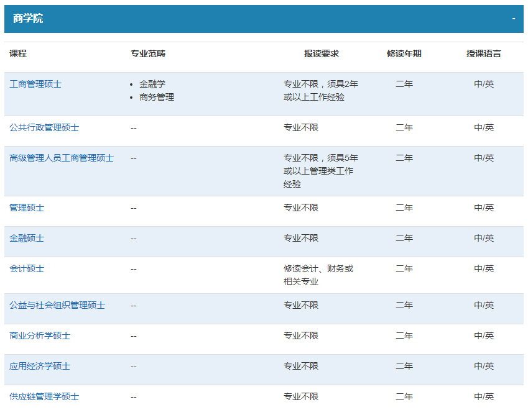The width and height of the screenshot is (528, 420).
Task: Open the 公益与社会组织管理硕士 link
Action: coord(57,305)
